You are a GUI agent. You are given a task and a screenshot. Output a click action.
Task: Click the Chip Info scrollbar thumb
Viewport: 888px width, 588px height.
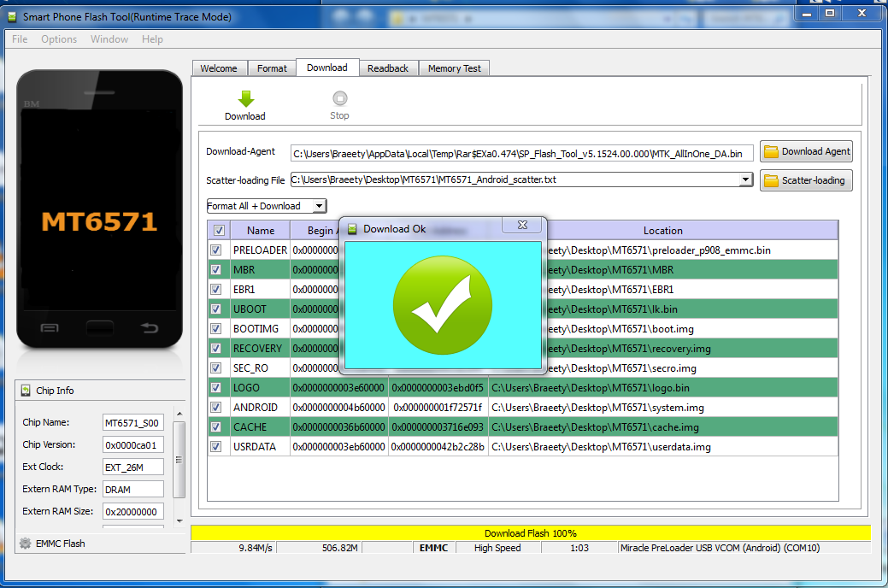click(x=179, y=460)
